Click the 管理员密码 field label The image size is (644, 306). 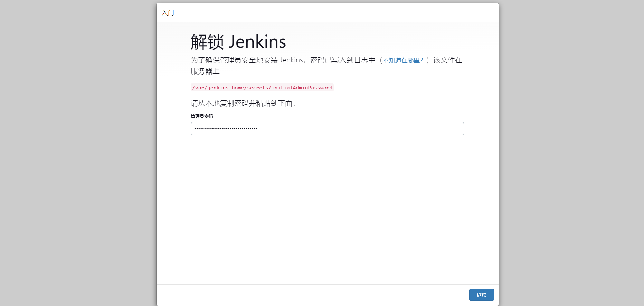[x=202, y=116]
